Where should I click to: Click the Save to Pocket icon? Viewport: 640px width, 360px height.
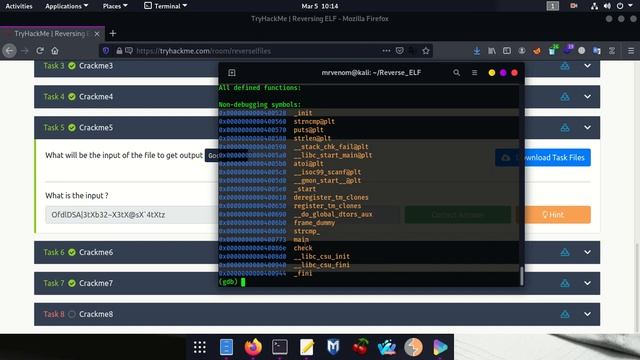[x=400, y=51]
